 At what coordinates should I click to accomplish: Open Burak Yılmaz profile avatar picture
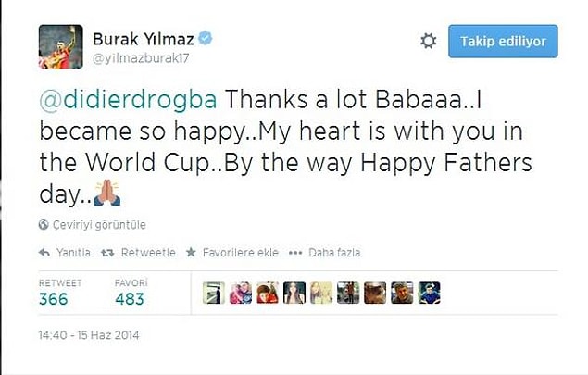[61, 47]
